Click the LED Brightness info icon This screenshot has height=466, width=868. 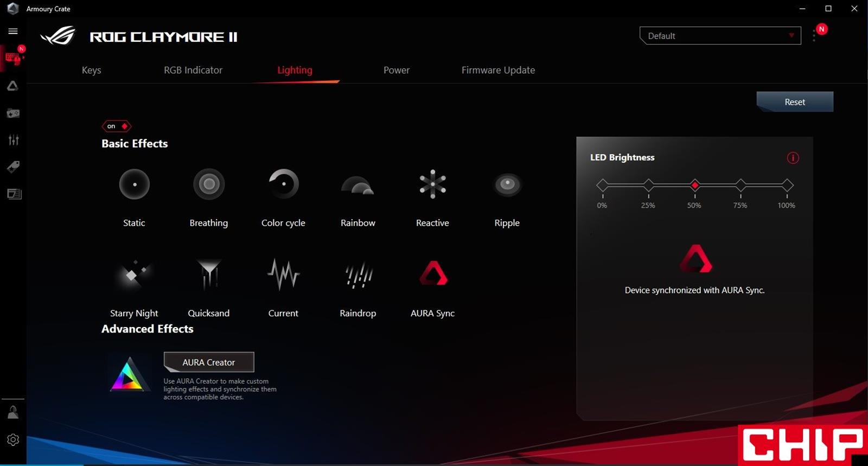pos(793,158)
